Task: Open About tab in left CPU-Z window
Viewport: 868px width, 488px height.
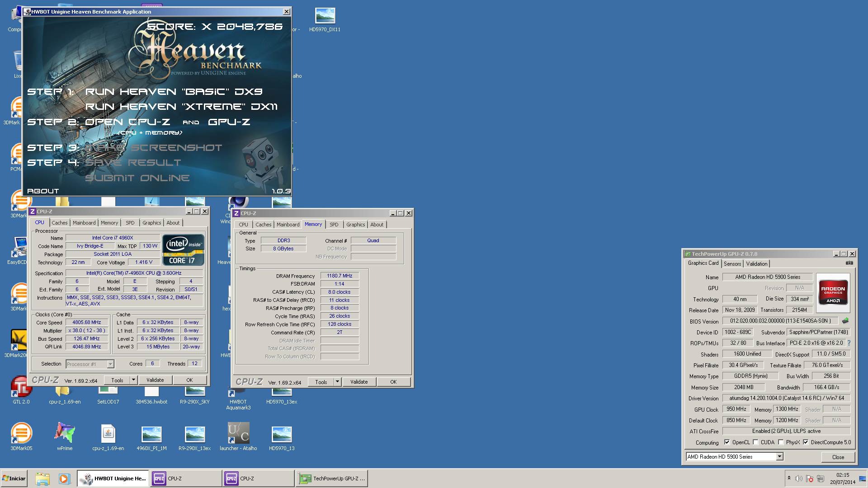Action: click(x=173, y=223)
